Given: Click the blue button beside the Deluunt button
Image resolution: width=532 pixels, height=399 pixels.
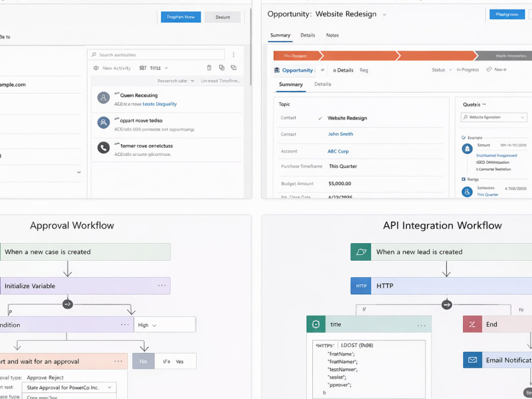Looking at the screenshot, I should [x=181, y=17].
